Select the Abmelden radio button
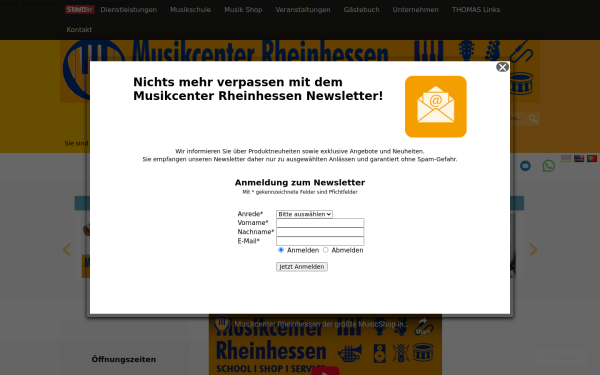Viewport: 600px width, 375px height. 326,250
